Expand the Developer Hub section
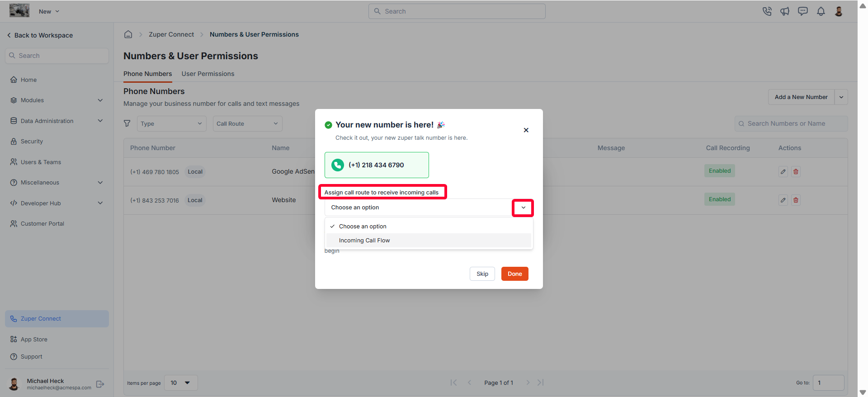This screenshot has height=397, width=868. click(57, 203)
